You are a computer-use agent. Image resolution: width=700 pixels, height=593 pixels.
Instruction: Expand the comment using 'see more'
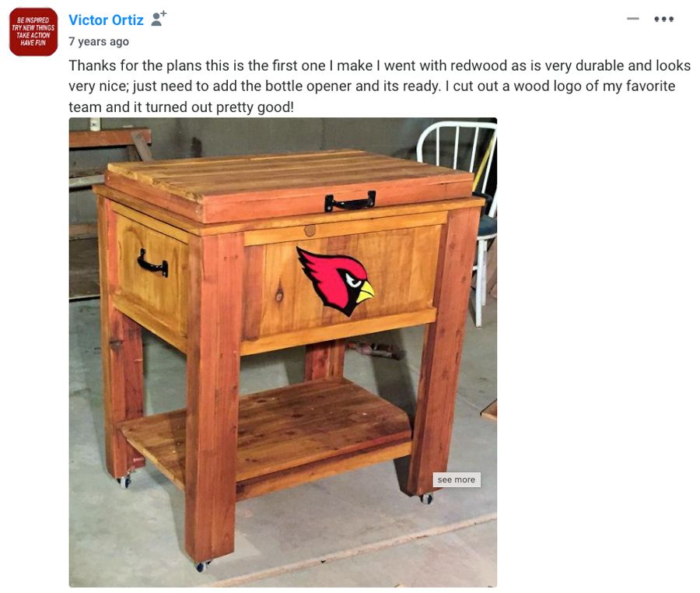click(x=457, y=479)
